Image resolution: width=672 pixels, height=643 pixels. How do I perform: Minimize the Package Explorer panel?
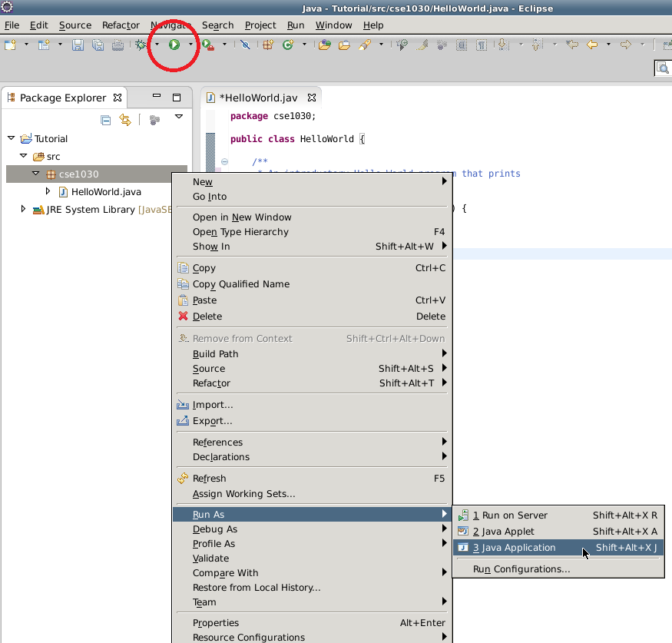point(157,96)
